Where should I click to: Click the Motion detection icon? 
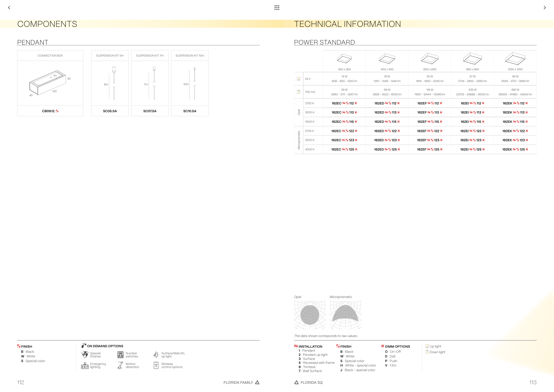120,365
